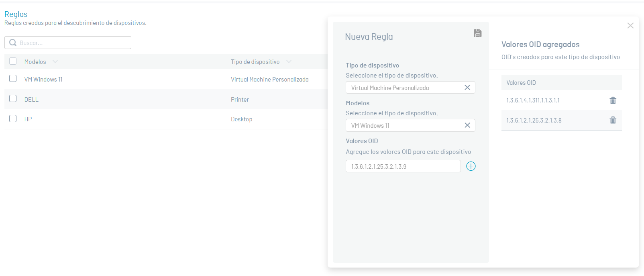
Task: Close the Nueva Regla panel
Action: (x=630, y=26)
